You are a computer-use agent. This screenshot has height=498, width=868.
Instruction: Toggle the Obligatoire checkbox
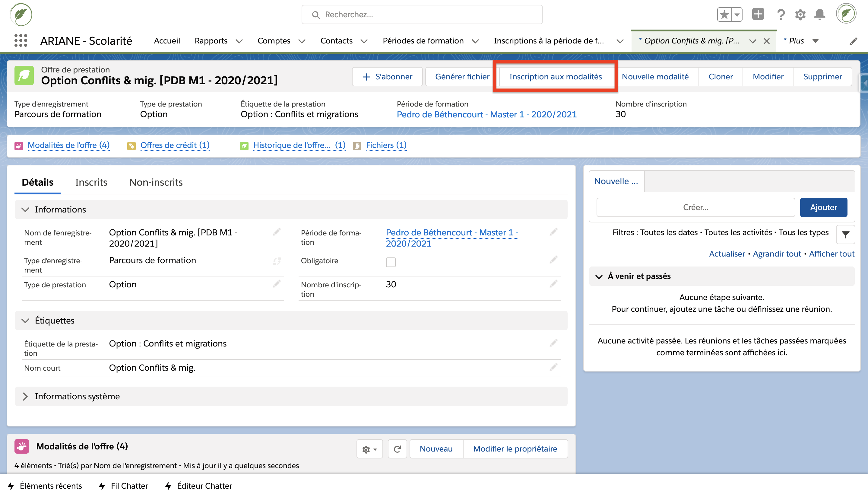(391, 262)
